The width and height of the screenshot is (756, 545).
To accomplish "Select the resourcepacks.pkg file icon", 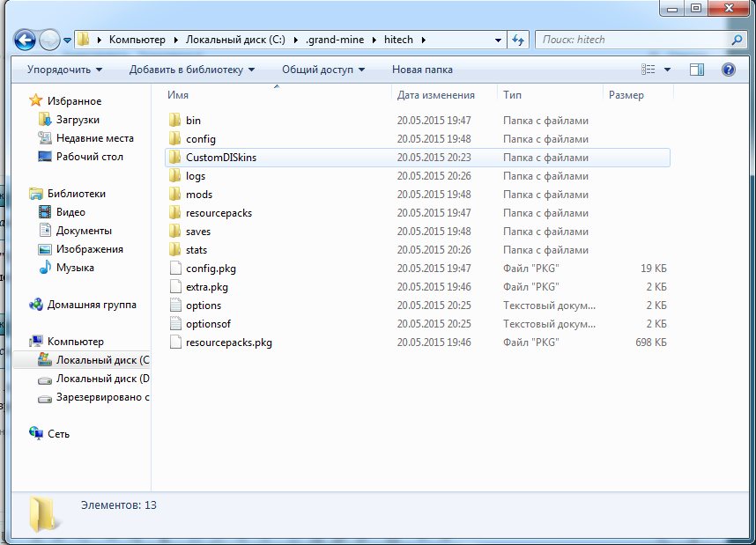I will [x=175, y=342].
